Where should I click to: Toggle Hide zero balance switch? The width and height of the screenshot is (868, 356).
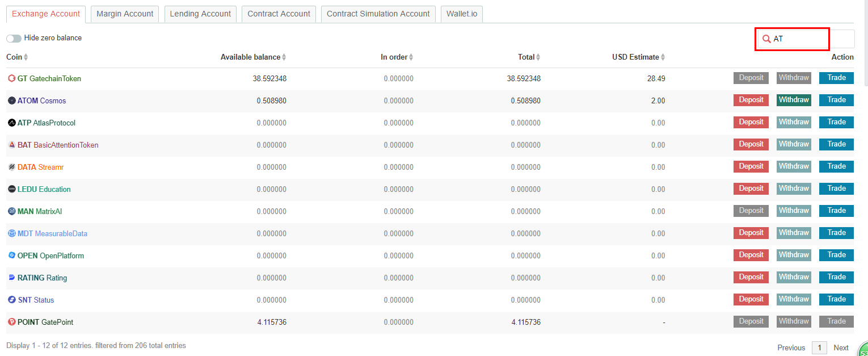coord(14,38)
